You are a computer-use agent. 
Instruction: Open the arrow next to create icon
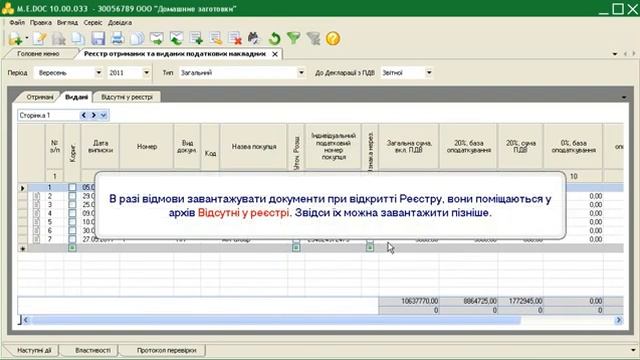(x=27, y=38)
